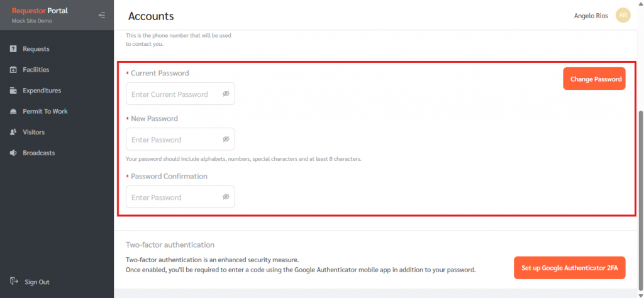The height and width of the screenshot is (298, 644).
Task: Click the Facilities calendar icon
Action: [13, 70]
